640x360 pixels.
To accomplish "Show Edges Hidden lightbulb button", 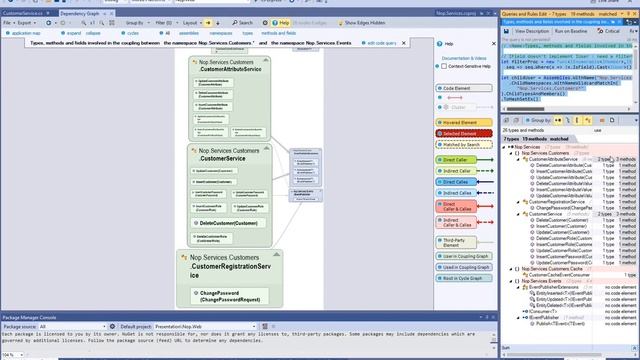I will pos(362,23).
